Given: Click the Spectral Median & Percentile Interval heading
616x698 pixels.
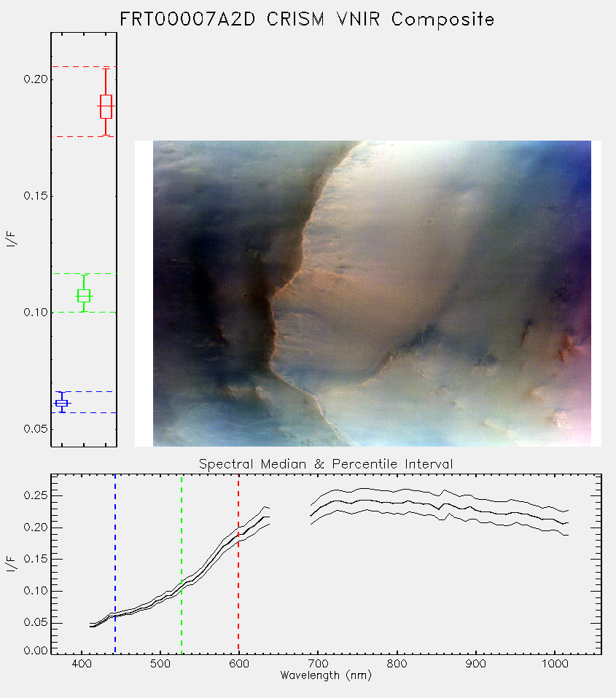Looking at the screenshot, I should pyautogui.click(x=326, y=464).
